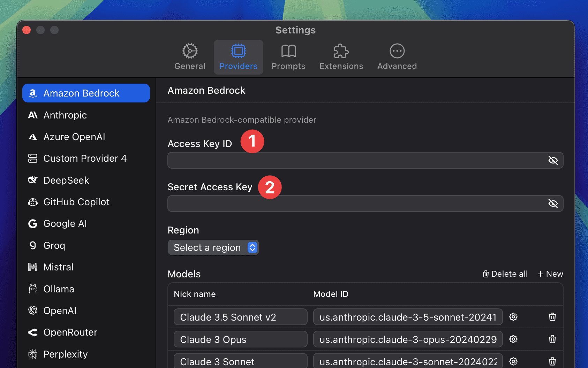
Task: Delete the Claude 3.5 Sonnet v2 model
Action: click(552, 317)
